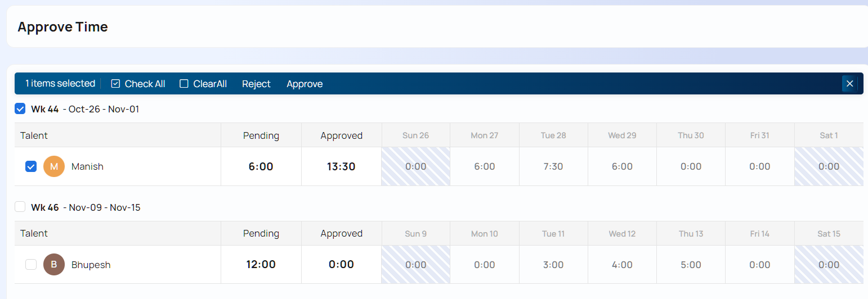
Task: Deselect Manish's row checkbox
Action: point(31,166)
